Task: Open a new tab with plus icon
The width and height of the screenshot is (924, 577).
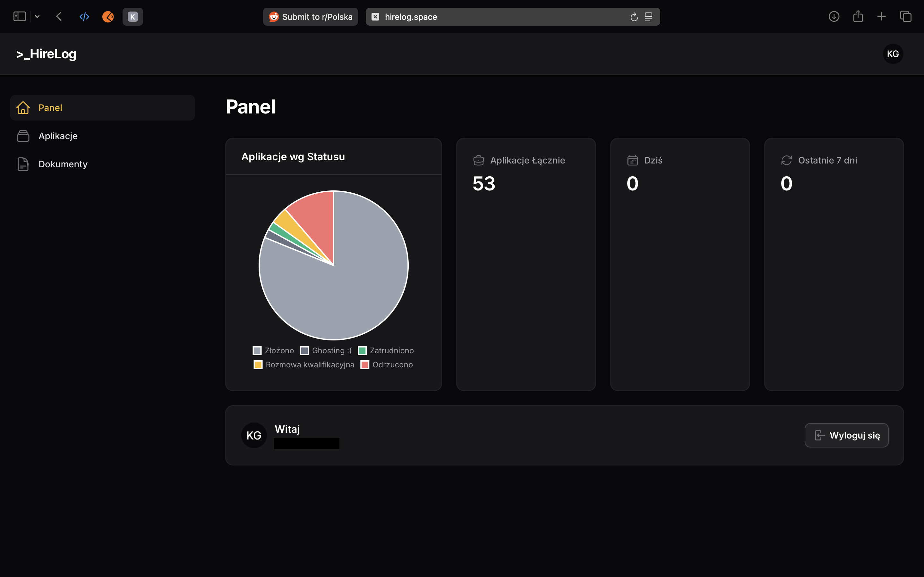Action: [x=881, y=16]
